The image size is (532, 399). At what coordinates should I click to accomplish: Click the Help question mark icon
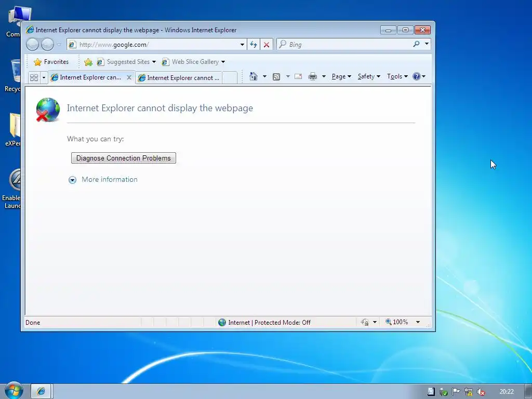click(417, 76)
